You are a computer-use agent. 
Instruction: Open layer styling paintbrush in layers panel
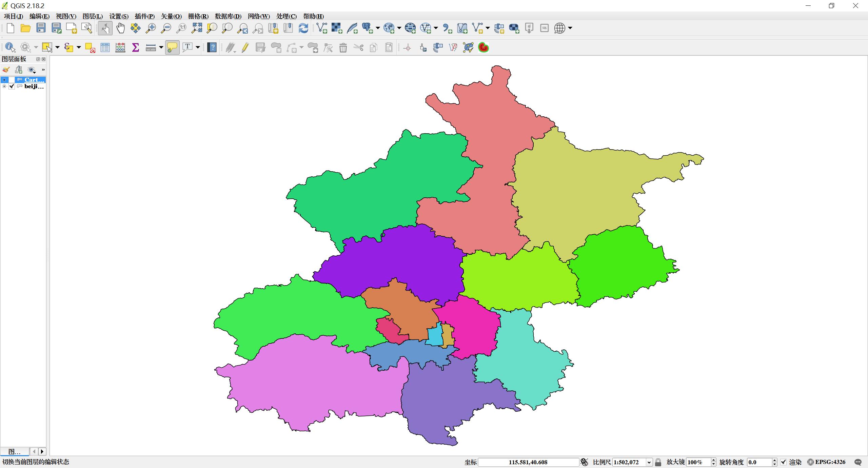coord(6,70)
